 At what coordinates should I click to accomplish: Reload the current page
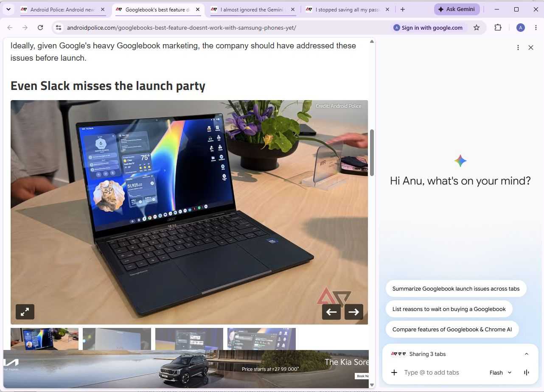tap(40, 28)
